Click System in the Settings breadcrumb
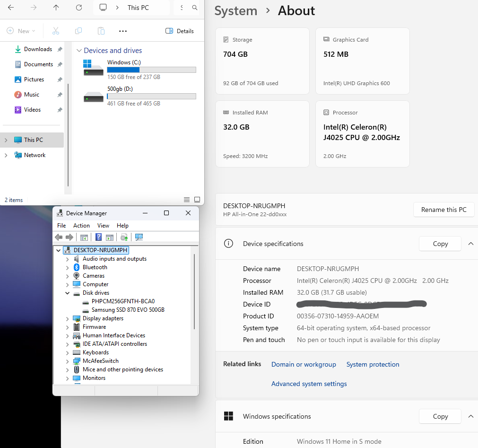The height and width of the screenshot is (448, 478). [x=235, y=11]
